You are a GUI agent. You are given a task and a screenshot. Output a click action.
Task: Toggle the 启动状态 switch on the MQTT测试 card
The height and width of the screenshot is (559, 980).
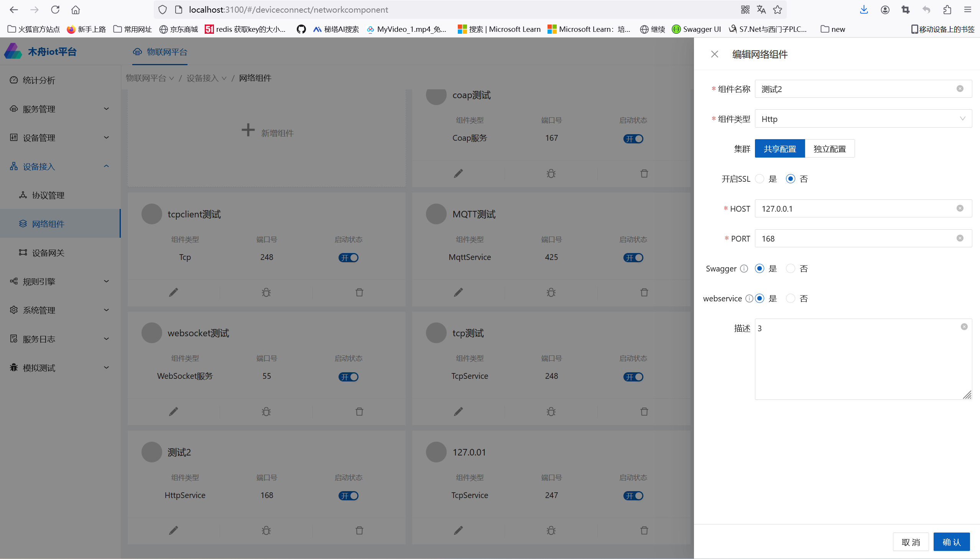tap(633, 258)
